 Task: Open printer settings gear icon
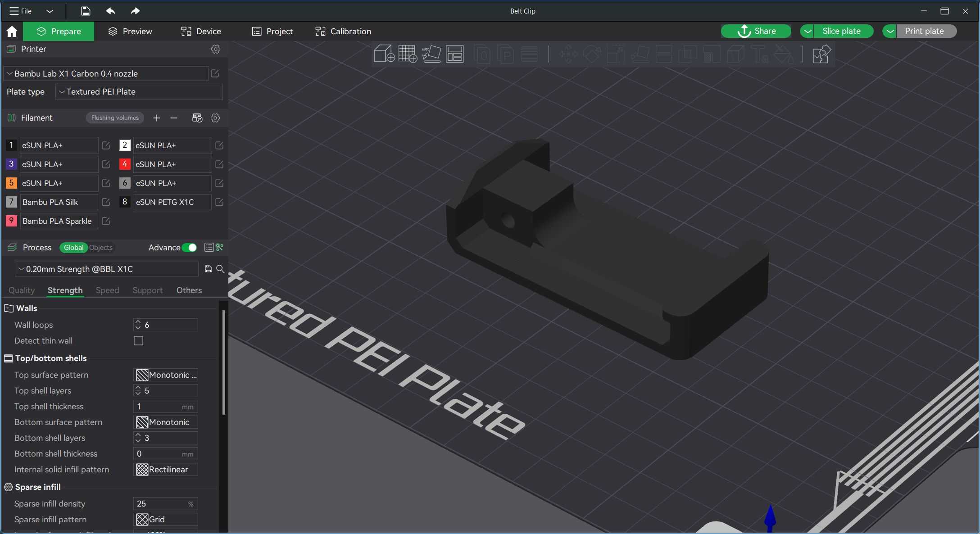(216, 49)
